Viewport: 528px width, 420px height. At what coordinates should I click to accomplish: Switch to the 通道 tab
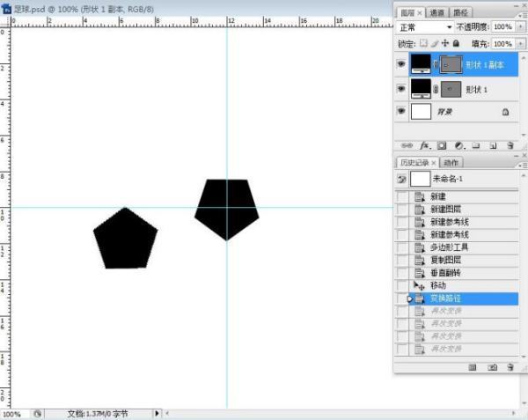coord(438,12)
